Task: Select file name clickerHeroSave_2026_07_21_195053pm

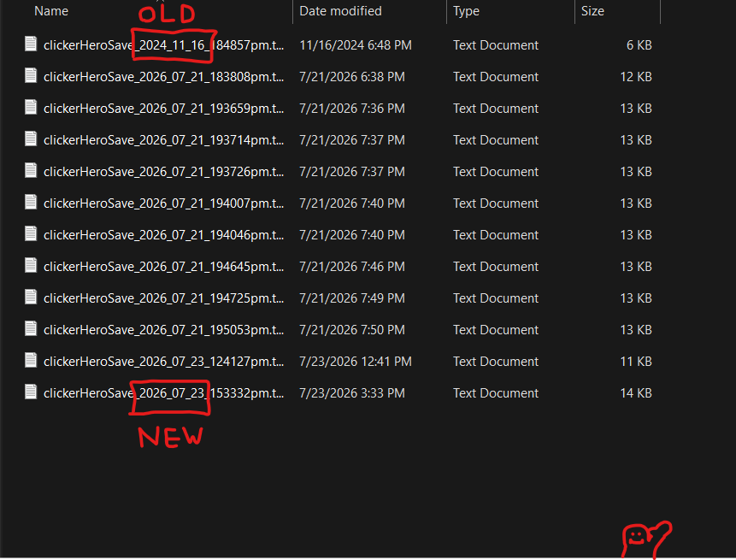Action: click(x=163, y=330)
